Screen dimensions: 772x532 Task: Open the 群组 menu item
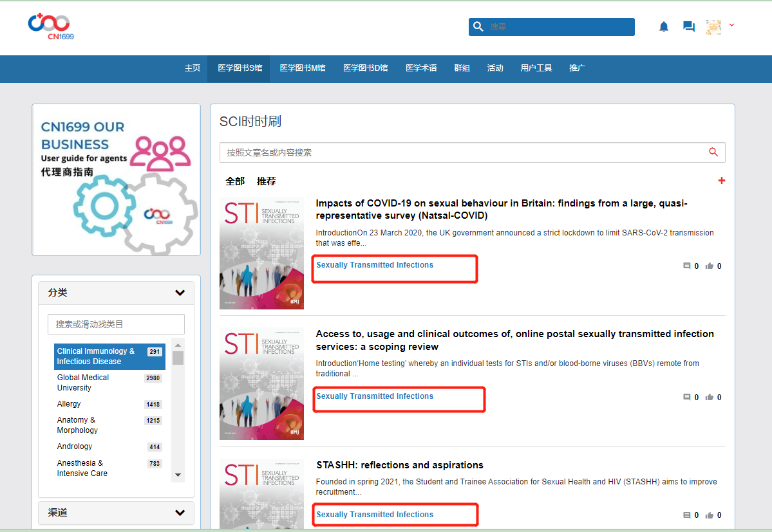462,68
